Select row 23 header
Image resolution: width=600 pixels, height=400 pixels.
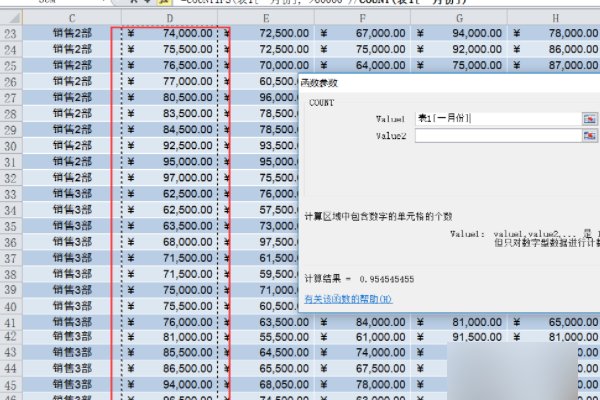(11, 33)
